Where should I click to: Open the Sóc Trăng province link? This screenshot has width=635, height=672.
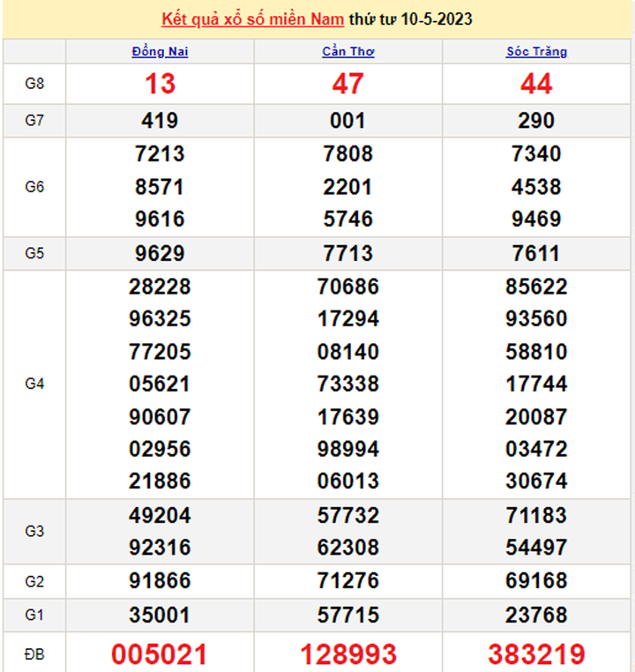pyautogui.click(x=536, y=52)
